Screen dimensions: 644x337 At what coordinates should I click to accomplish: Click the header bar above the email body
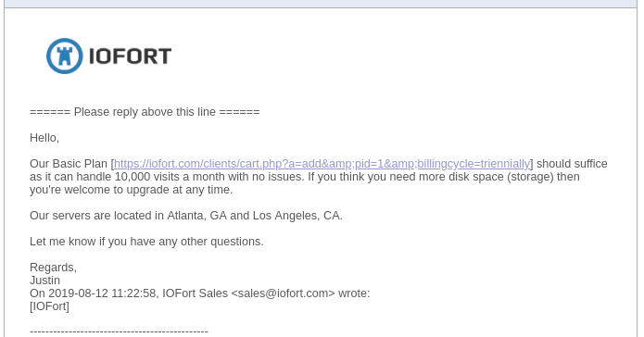pos(321,4)
